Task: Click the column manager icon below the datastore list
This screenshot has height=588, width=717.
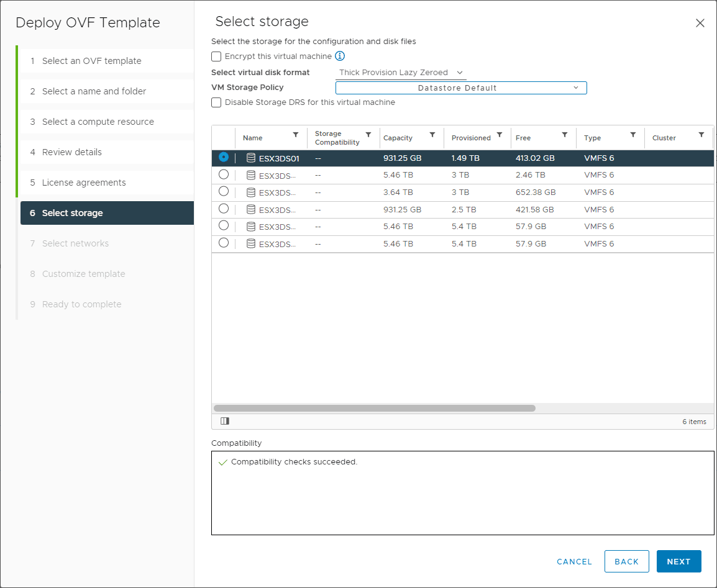Action: pyautogui.click(x=224, y=421)
